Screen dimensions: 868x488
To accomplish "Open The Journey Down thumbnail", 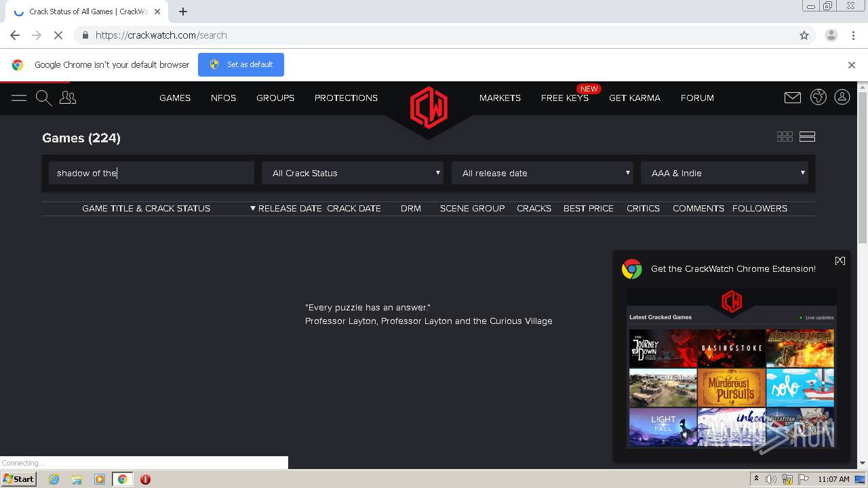I will click(x=663, y=348).
